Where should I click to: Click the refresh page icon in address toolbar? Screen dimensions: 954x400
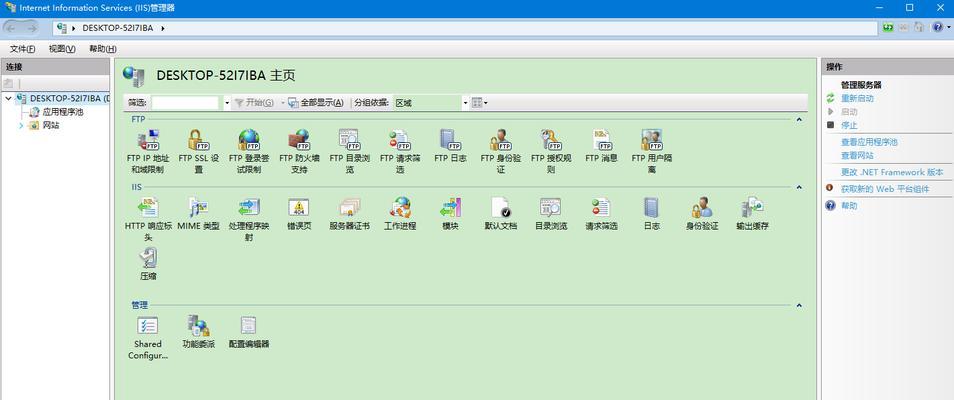coord(889,27)
